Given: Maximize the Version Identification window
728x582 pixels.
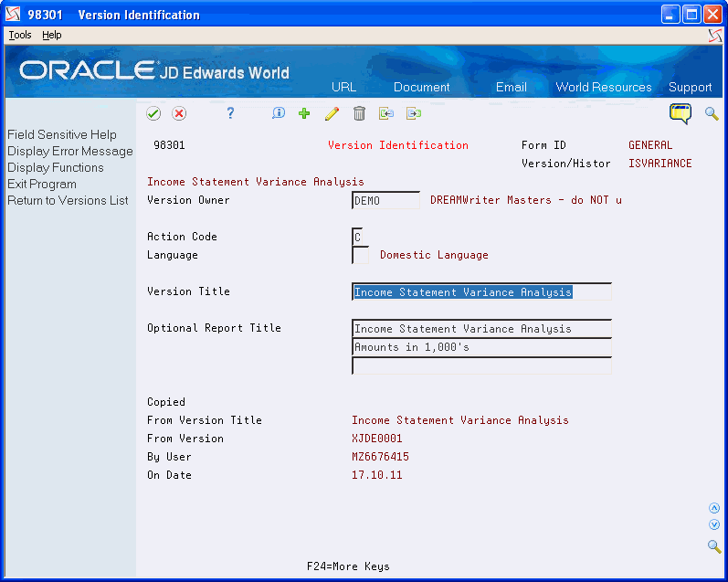Looking at the screenshot, I should [x=691, y=15].
